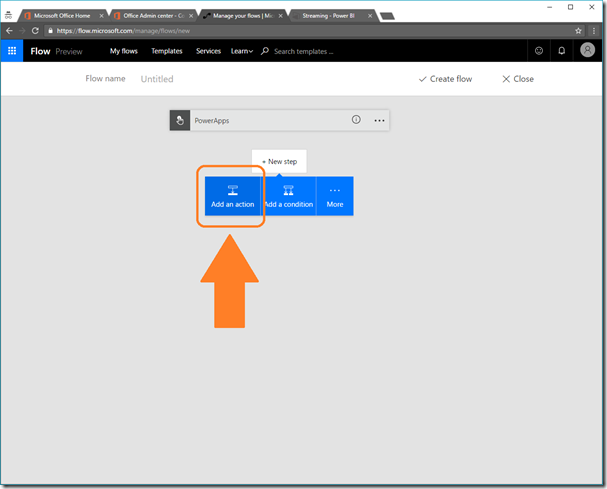The width and height of the screenshot is (607, 489).
Task: Go to My flows
Action: pyautogui.click(x=124, y=51)
